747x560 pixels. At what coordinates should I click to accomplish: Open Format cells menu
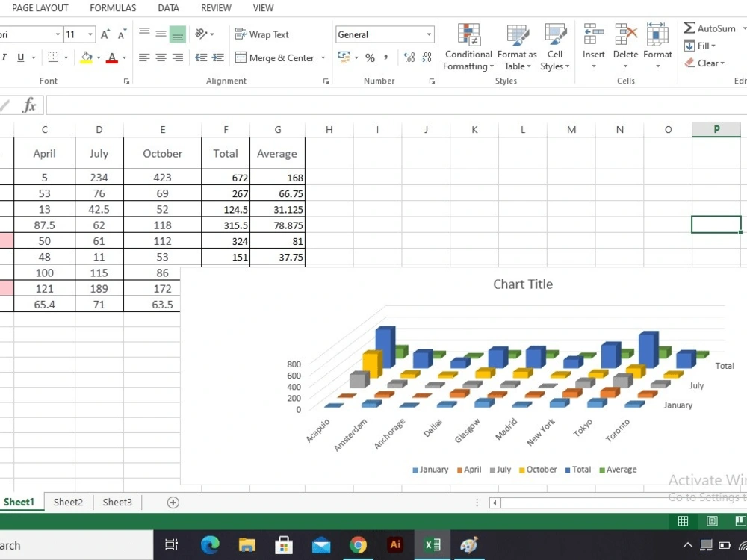657,46
